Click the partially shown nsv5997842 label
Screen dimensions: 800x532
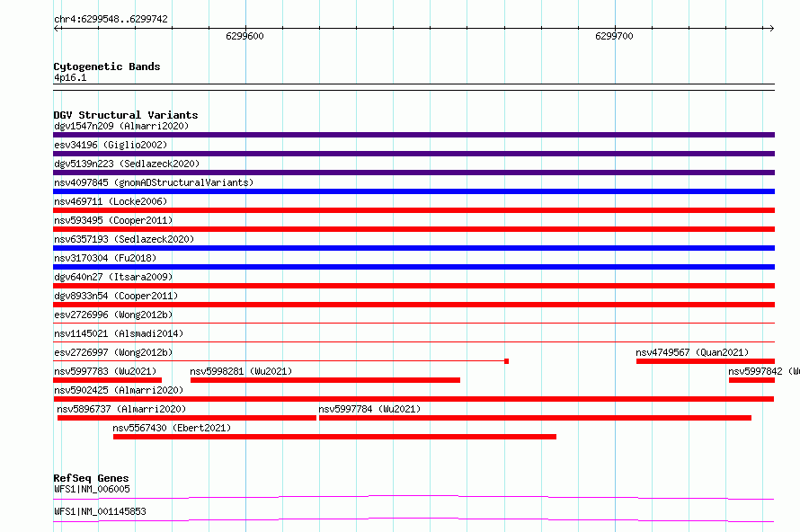(764, 371)
